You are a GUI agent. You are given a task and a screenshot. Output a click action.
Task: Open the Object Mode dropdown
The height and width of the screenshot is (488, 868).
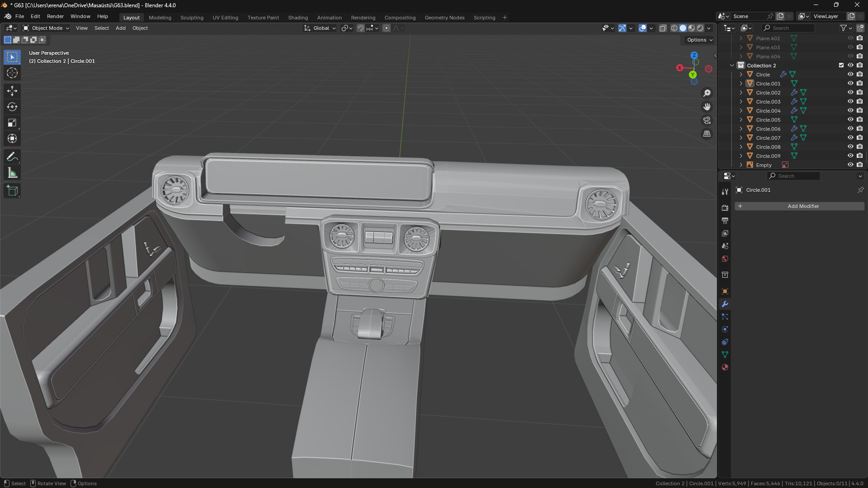coord(46,28)
